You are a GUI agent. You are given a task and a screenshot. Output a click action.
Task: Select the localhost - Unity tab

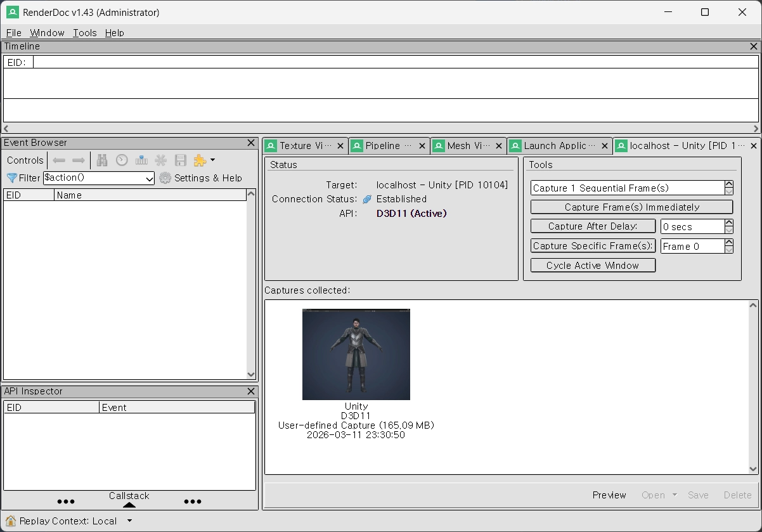[687, 146]
